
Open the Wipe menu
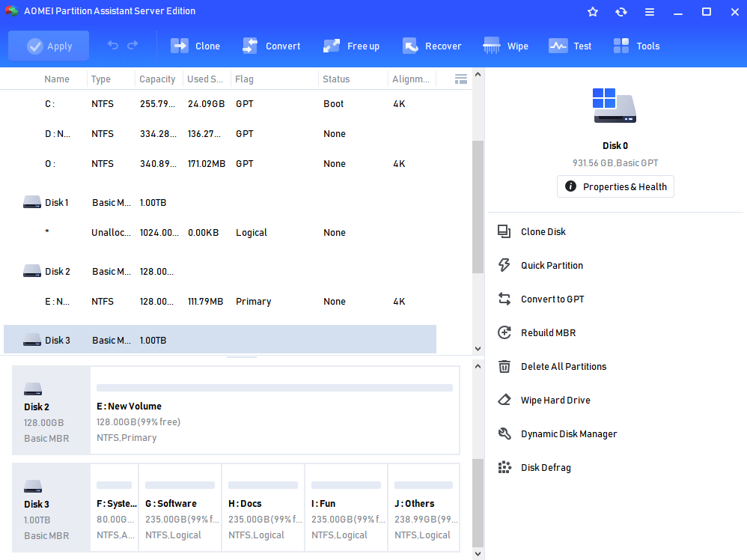click(x=505, y=46)
